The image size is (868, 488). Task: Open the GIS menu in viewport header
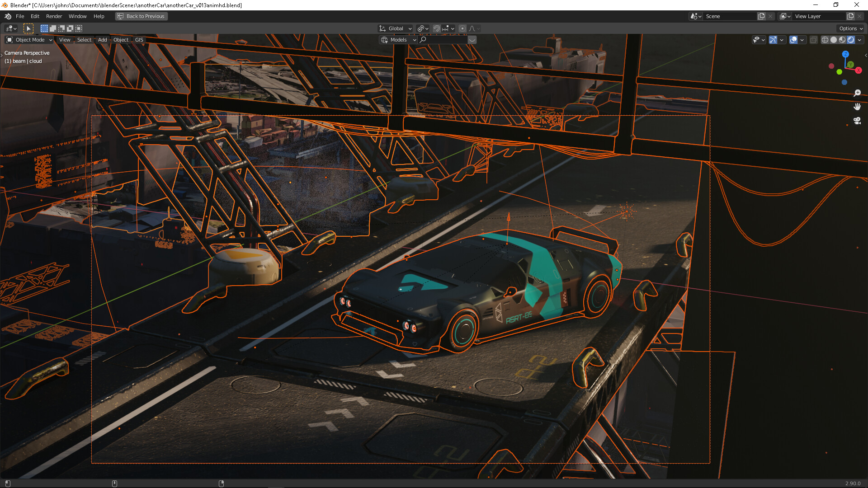click(139, 40)
